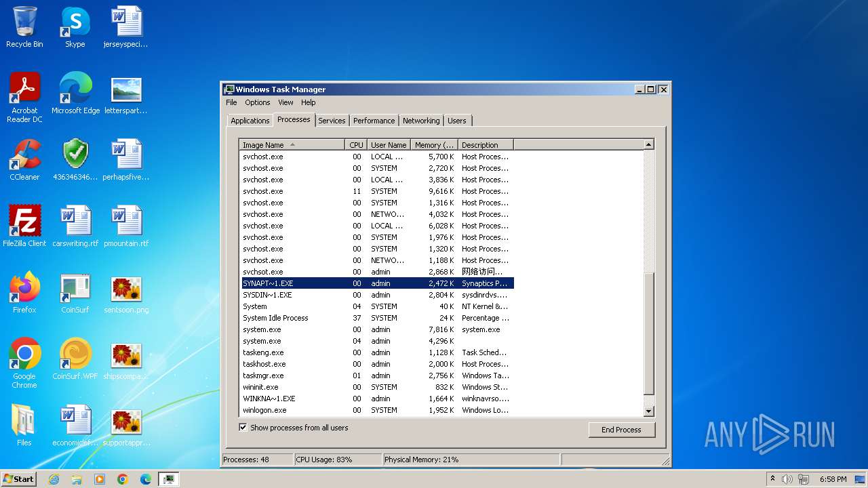Open Windows Explorer folder in taskbar
The width and height of the screenshot is (868, 488).
tap(77, 479)
